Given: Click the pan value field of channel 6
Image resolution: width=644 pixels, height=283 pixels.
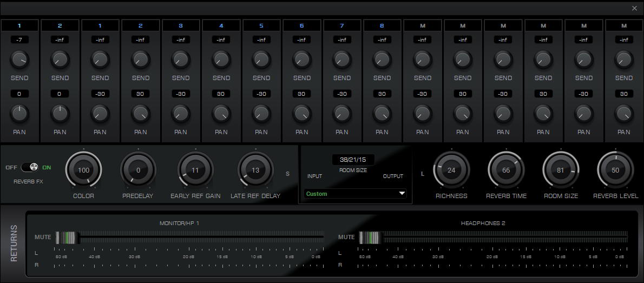Looking at the screenshot, I should pos(301,94).
